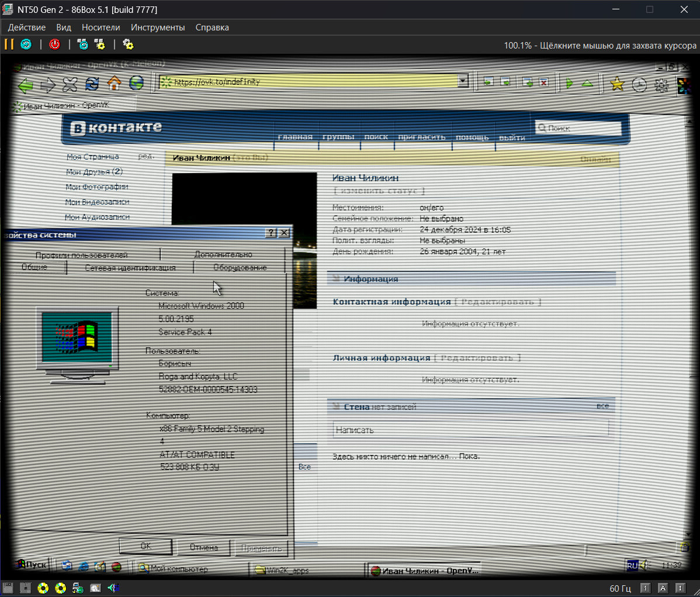
Task: Switch to the Оборудование tab
Action: tap(240, 267)
